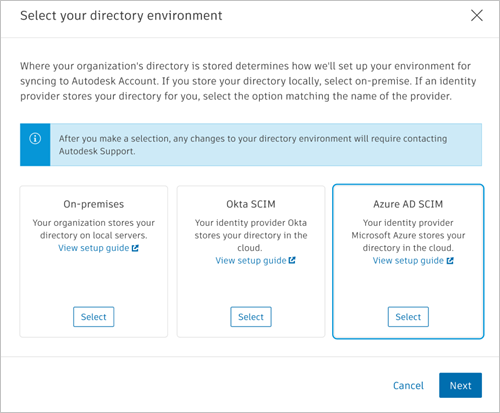Close the directory environment dialog
The width and height of the screenshot is (500, 413).
pos(477,15)
